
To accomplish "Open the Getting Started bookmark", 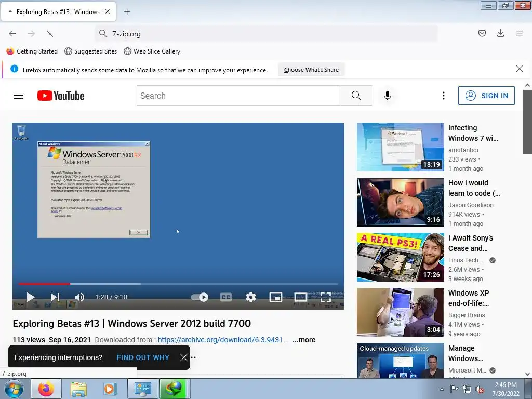I will [32, 51].
